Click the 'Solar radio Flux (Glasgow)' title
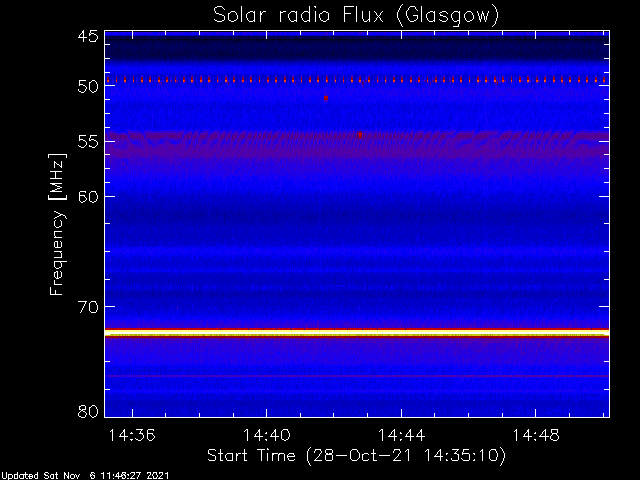The height and width of the screenshot is (480, 640). 356,16
